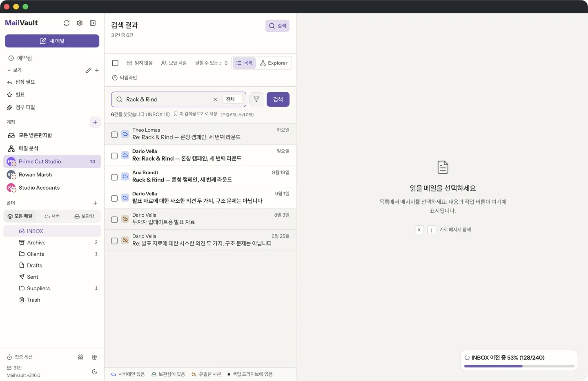The image size is (588, 381).
Task: Check the Dario Vella 일요일 message checkbox
Action: 114,156
